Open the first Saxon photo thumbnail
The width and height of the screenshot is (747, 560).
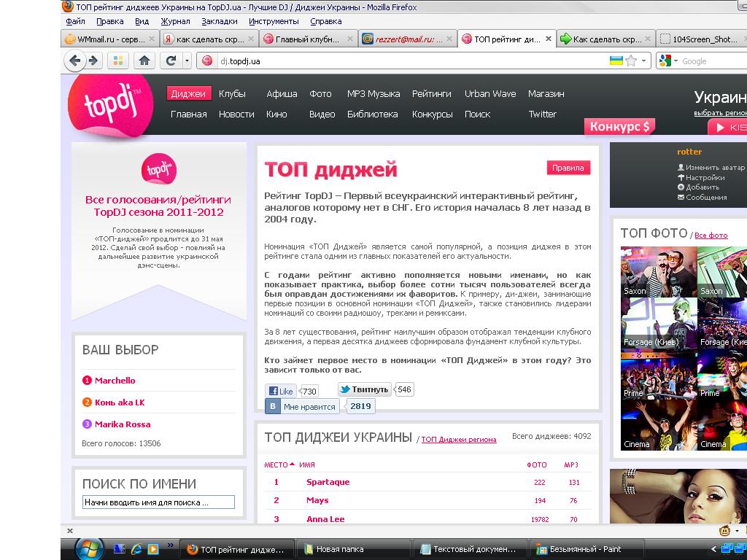coord(659,272)
